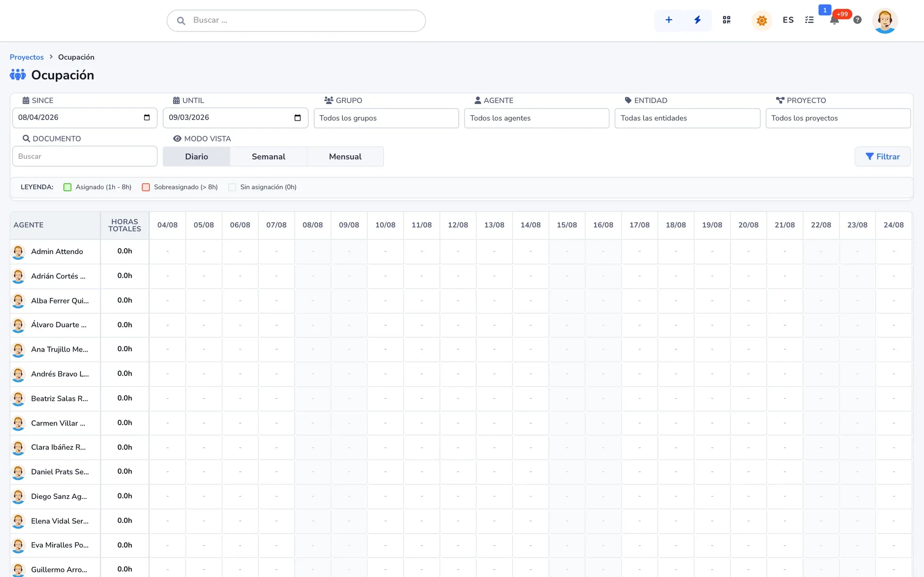Switch language via ES selector
The width and height of the screenshot is (924, 577).
coord(788,20)
